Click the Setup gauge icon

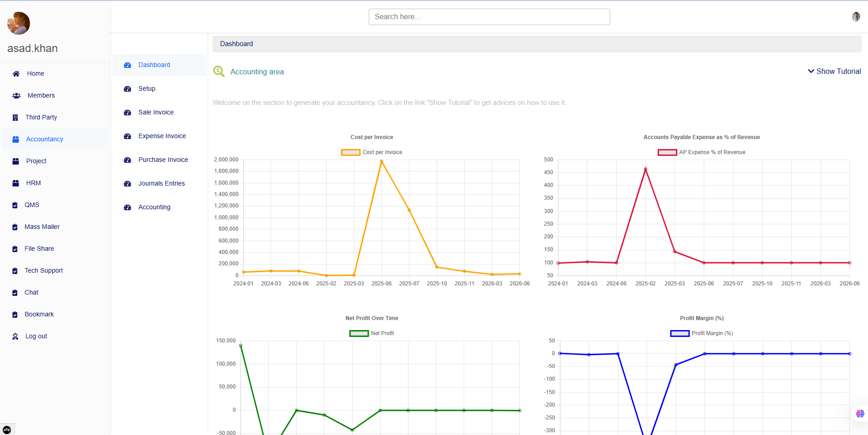click(x=127, y=89)
